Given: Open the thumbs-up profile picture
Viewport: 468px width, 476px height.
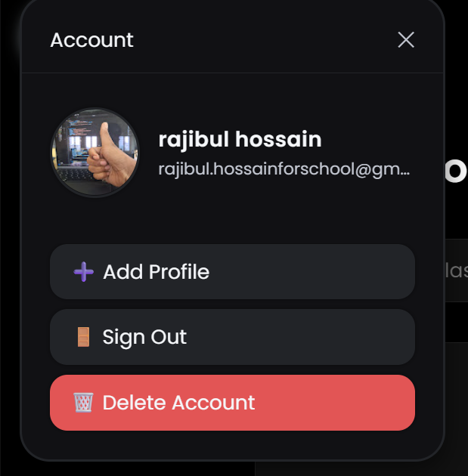Looking at the screenshot, I should tap(95, 152).
